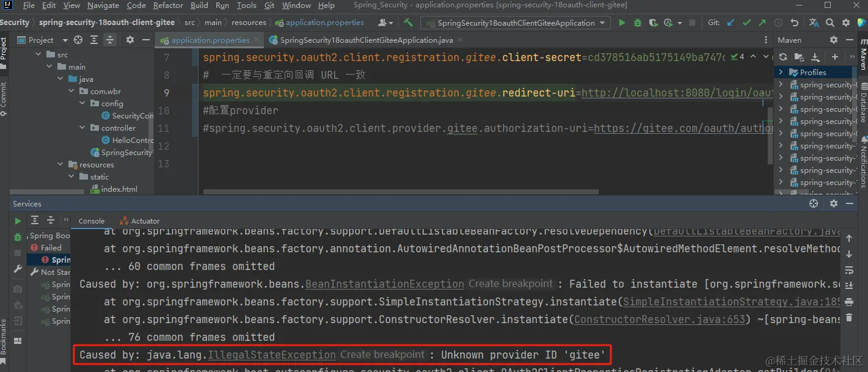The width and height of the screenshot is (868, 372).
Task: Click the green Run application button
Action: coord(622,23)
